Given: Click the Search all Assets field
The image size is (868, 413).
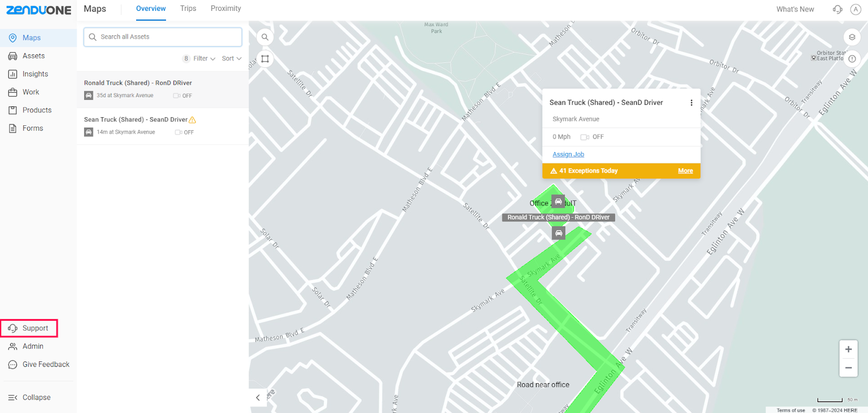Looking at the screenshot, I should (x=163, y=37).
